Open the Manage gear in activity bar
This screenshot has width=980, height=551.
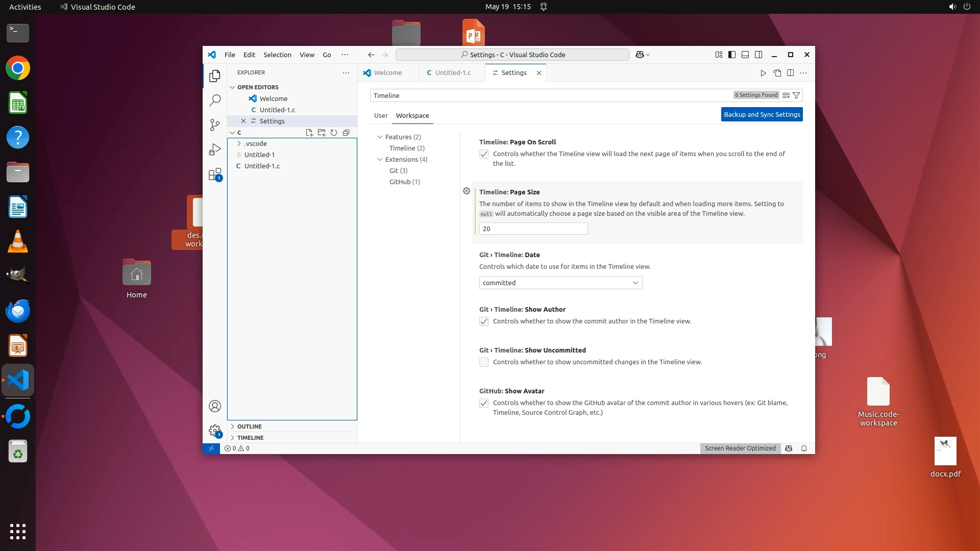click(x=215, y=431)
